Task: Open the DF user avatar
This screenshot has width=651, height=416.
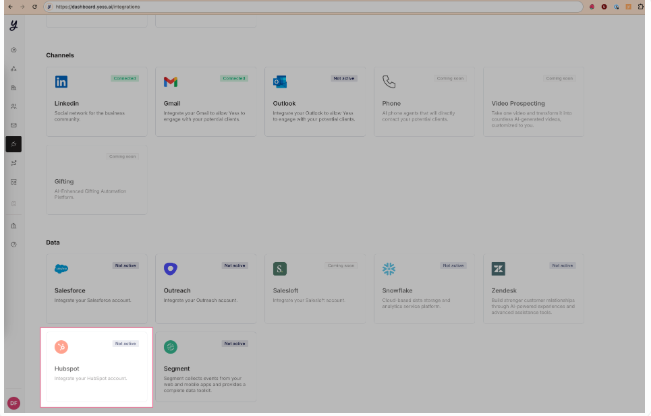Action: tap(14, 403)
